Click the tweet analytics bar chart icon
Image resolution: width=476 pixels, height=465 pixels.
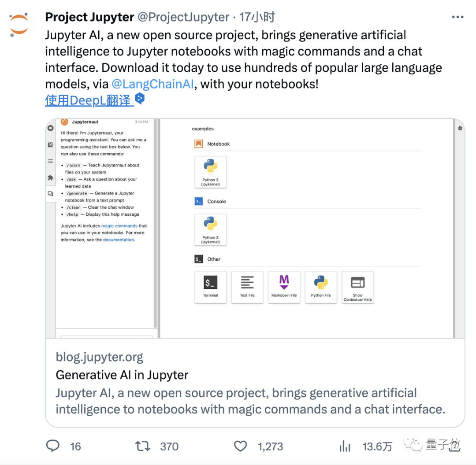point(345,446)
